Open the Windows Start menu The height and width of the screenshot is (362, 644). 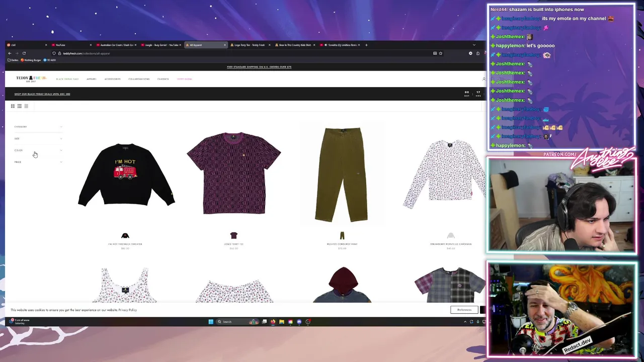point(211,322)
